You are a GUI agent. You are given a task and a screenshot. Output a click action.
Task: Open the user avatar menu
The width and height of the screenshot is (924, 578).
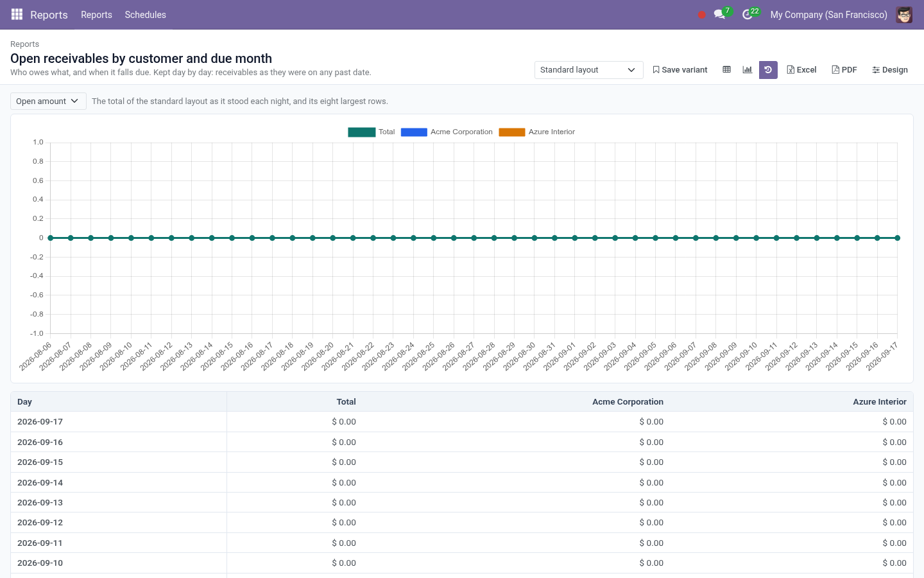click(904, 15)
